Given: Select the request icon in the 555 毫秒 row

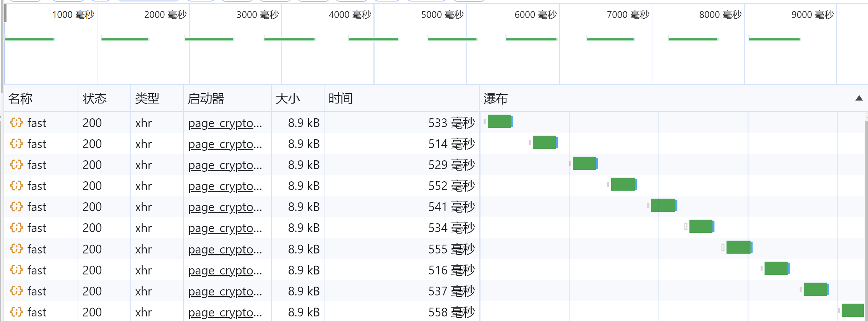Looking at the screenshot, I should click(16, 249).
